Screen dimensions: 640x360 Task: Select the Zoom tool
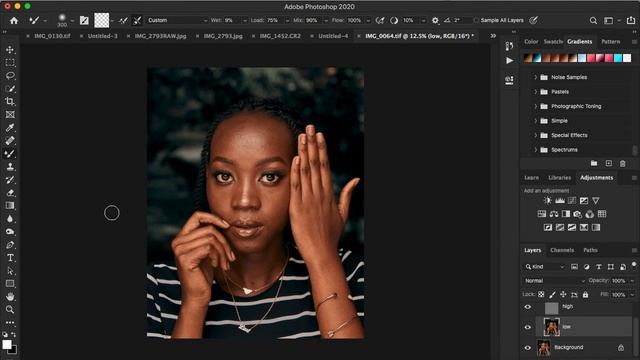10,310
